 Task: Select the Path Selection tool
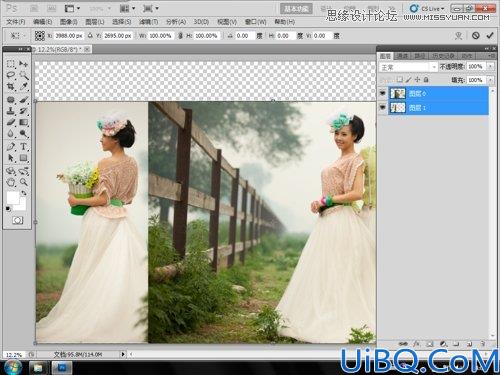click(11, 158)
